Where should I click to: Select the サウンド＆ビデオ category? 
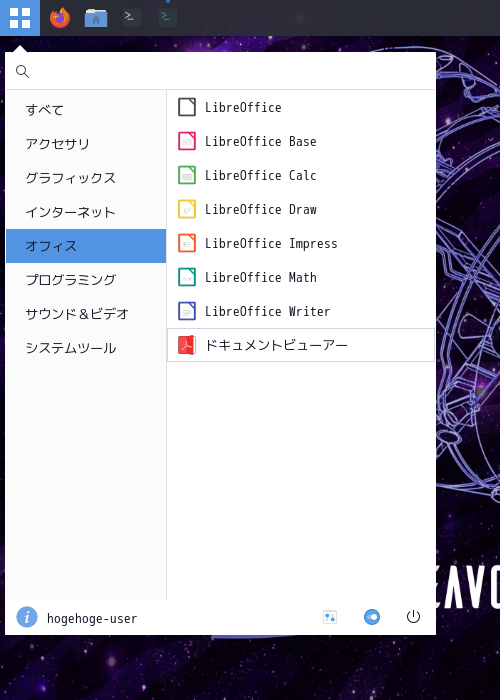pos(86,314)
